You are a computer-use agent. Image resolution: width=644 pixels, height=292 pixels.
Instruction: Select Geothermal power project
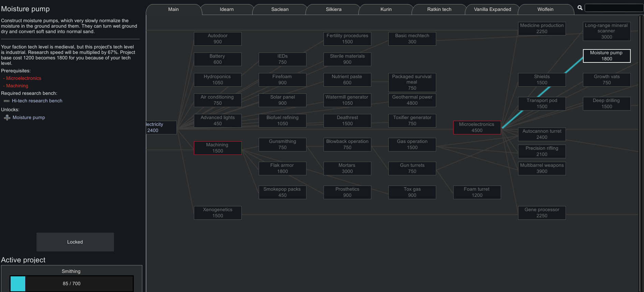[x=412, y=100]
